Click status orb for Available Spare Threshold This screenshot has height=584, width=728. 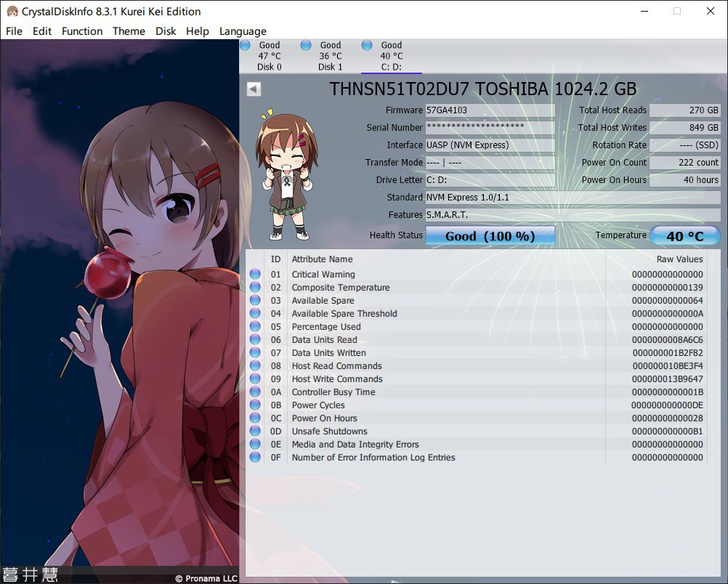click(255, 313)
